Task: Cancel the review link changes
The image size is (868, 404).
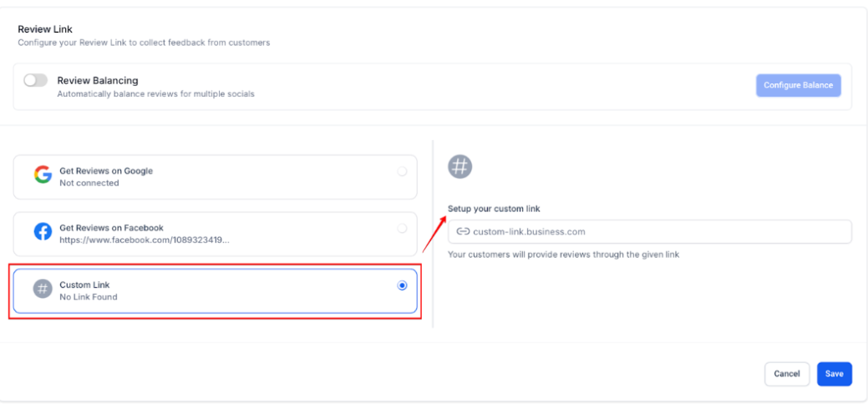Action: tap(786, 374)
